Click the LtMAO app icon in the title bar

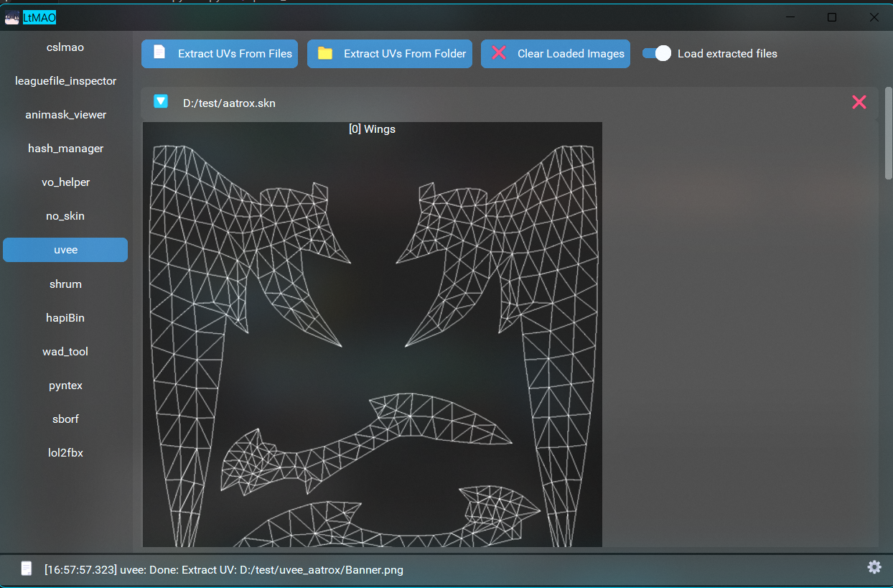pyautogui.click(x=12, y=18)
